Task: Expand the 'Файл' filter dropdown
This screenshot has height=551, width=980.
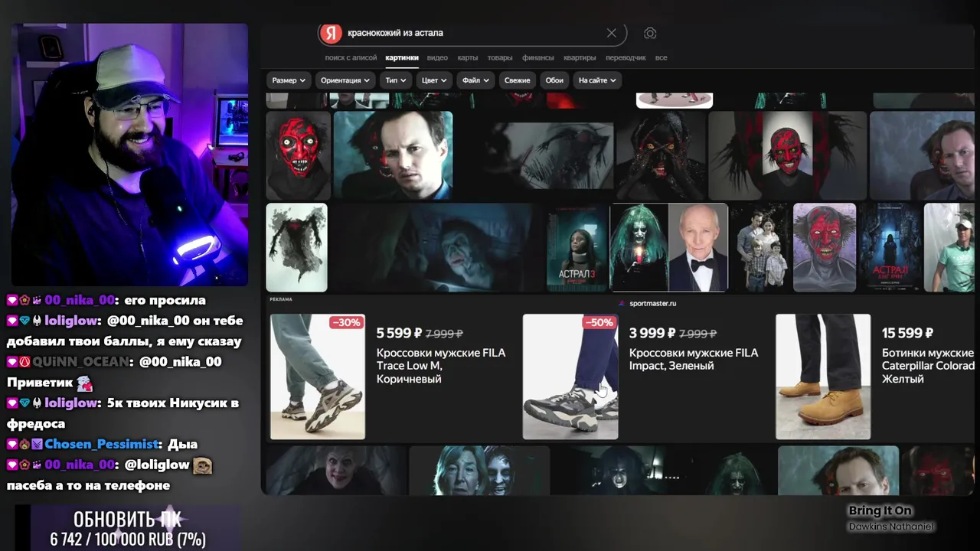Action: 475,80
